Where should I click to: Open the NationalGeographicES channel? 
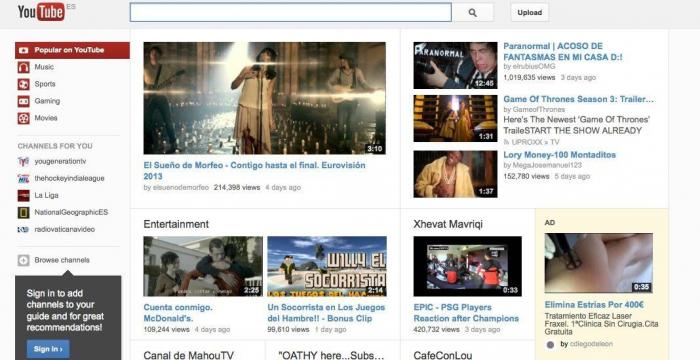coord(71,212)
